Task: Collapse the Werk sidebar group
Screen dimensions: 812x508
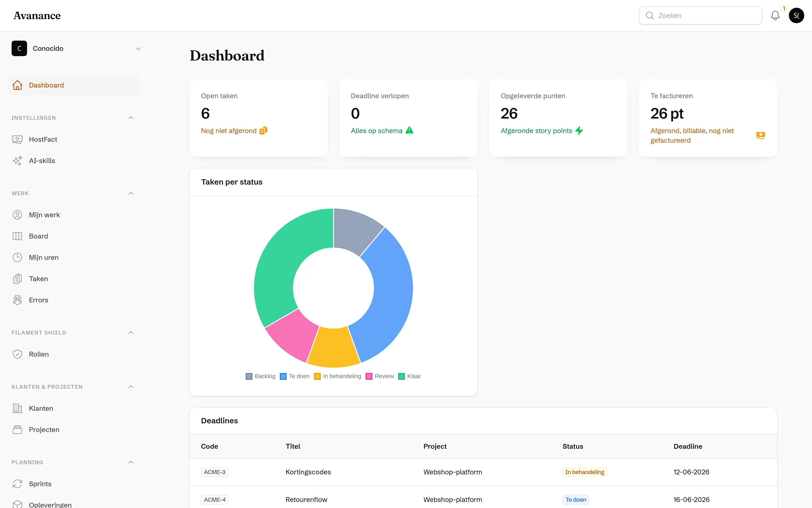Action: (x=131, y=193)
